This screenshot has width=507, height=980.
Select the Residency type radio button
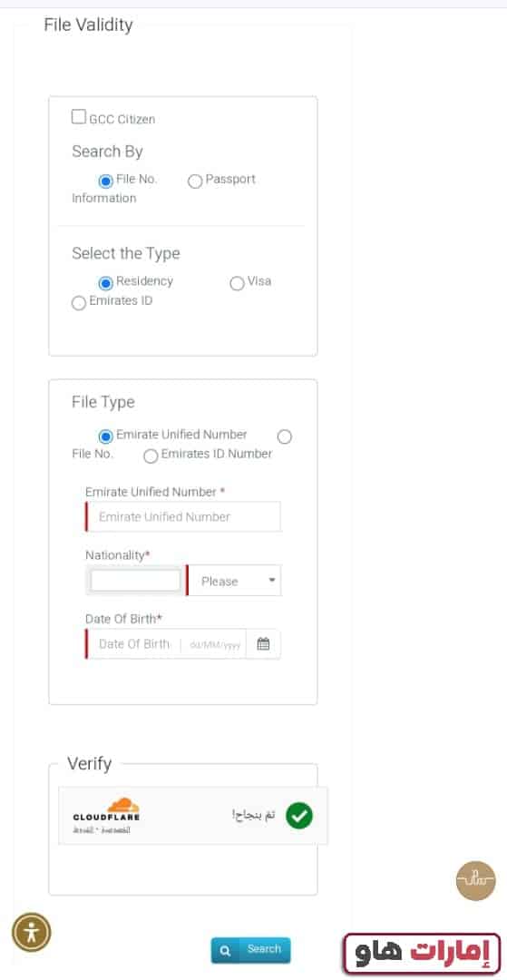[x=106, y=283]
